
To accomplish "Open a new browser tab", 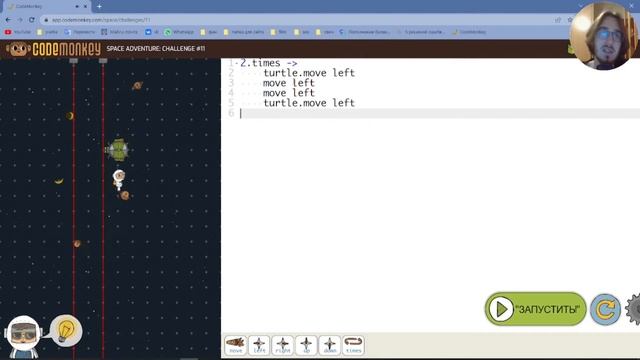I will click(99, 6).
